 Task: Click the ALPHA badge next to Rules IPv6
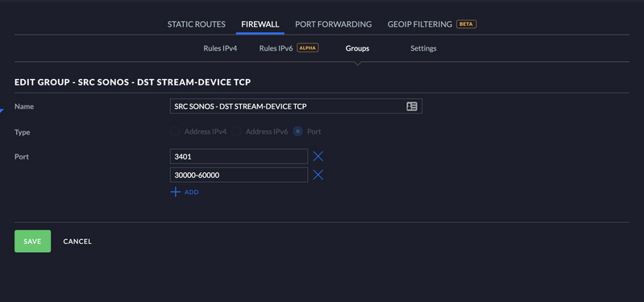click(x=308, y=48)
